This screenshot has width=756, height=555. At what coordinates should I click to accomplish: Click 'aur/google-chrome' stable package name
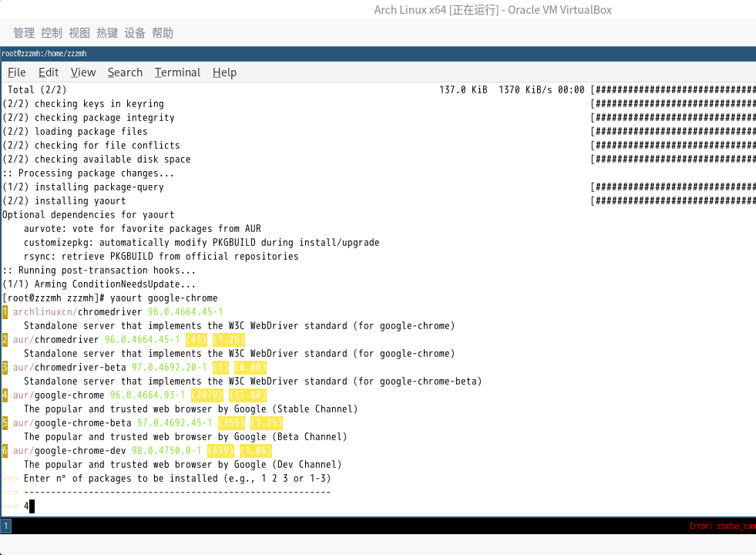point(59,395)
